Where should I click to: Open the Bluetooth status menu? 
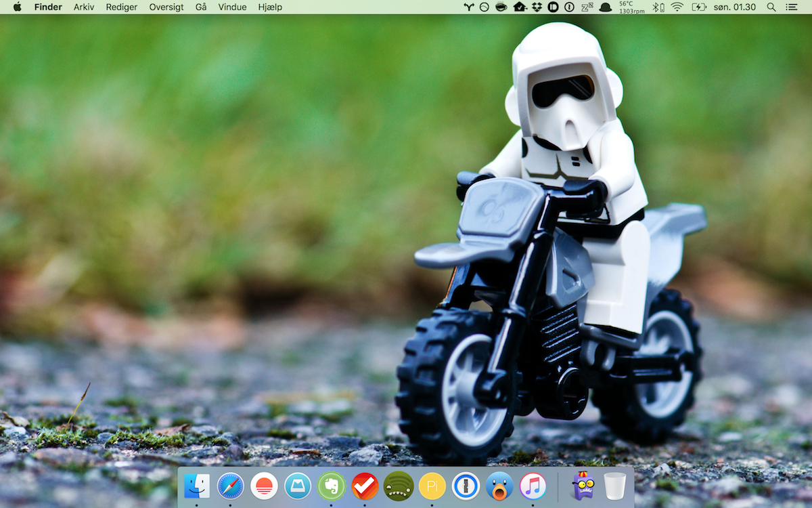click(658, 7)
